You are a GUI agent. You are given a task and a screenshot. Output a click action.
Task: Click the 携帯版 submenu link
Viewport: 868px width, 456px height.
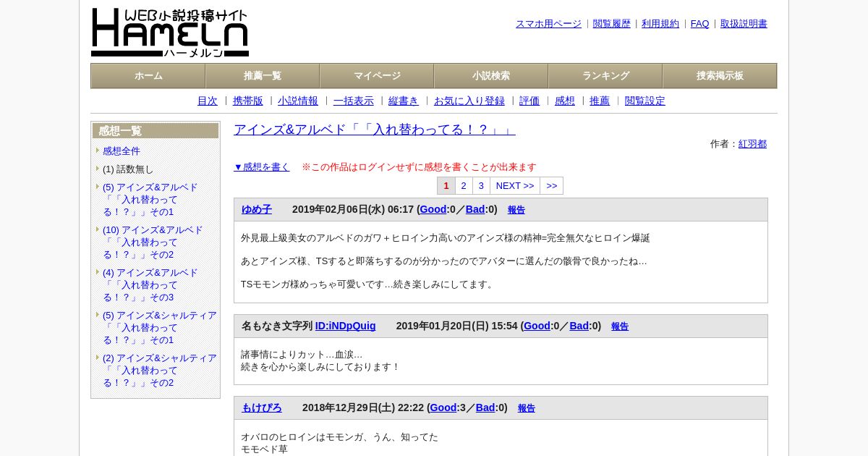tap(248, 101)
